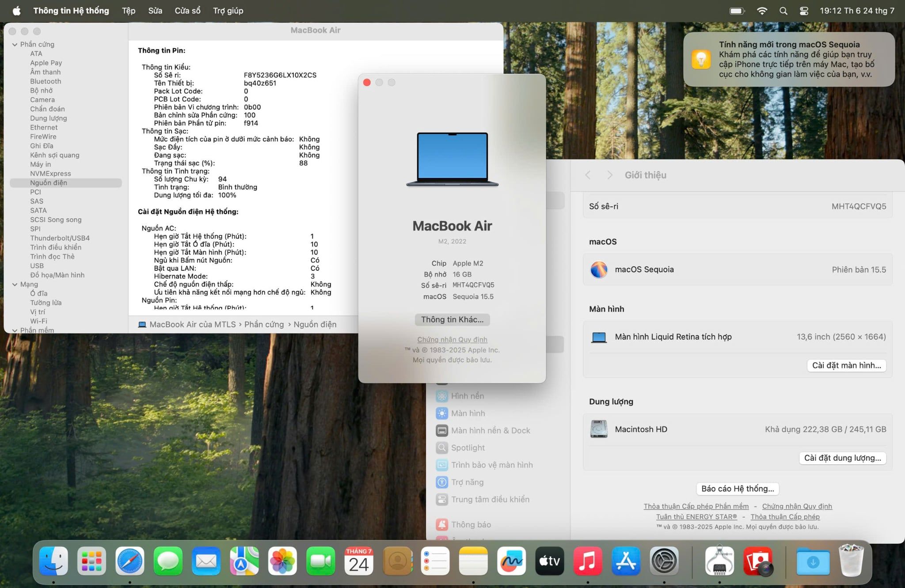
Task: Open Hình nền settings pane
Action: [x=460, y=396]
